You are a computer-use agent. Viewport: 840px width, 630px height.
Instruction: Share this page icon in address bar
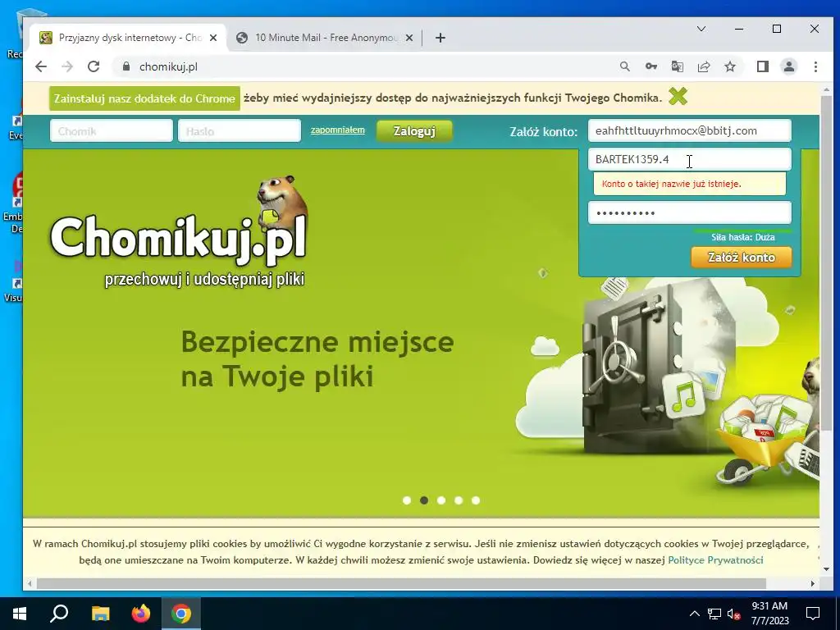[703, 66]
